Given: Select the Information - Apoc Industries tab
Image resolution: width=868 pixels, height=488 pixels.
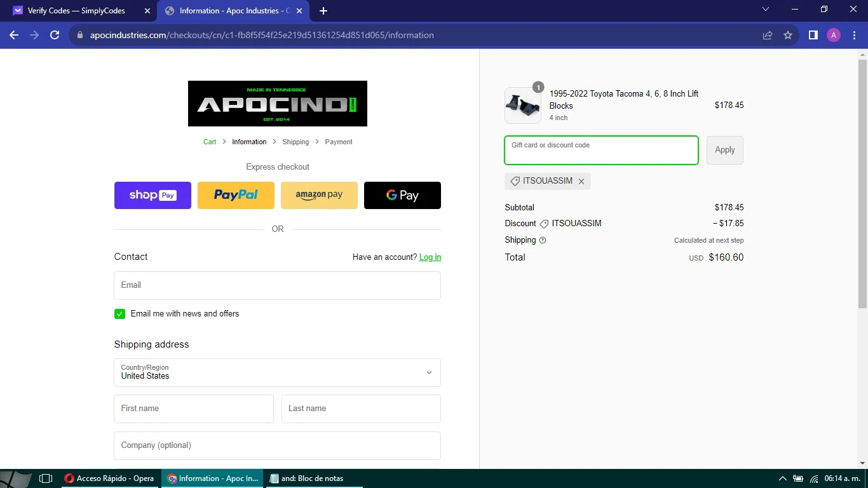Looking at the screenshot, I should click(233, 11).
